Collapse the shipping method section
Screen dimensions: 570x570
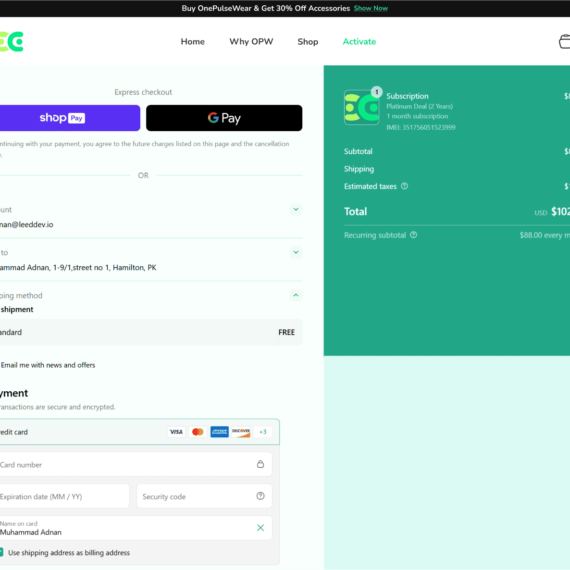tap(296, 295)
